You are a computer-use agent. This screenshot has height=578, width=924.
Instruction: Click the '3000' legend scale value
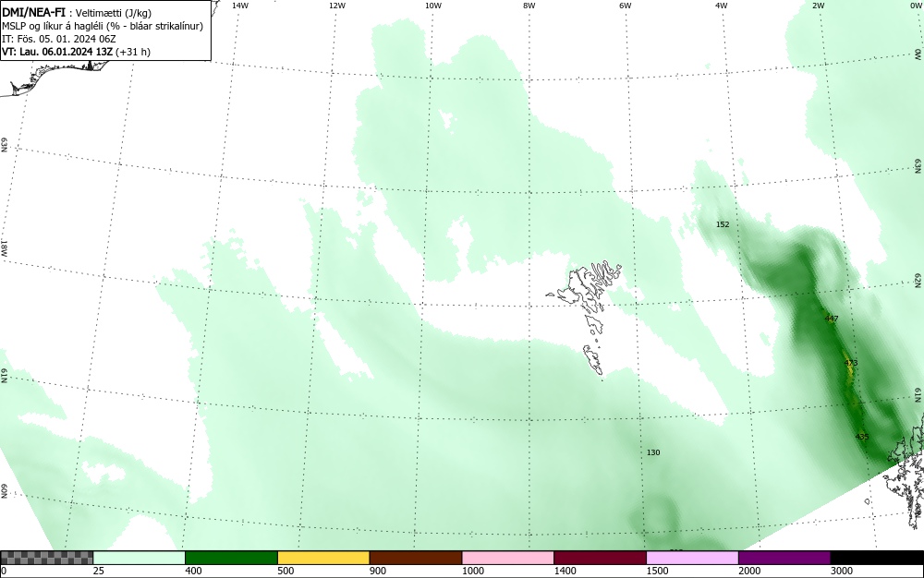pos(842,571)
